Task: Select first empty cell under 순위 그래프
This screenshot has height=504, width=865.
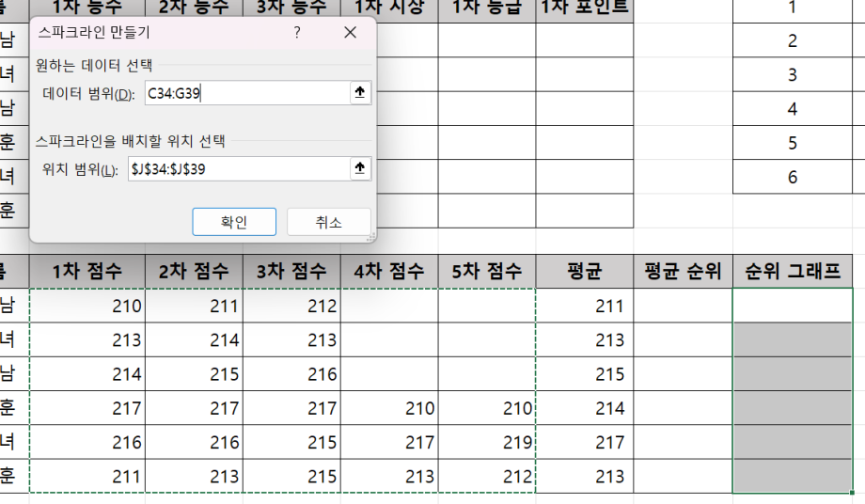Action: [x=793, y=306]
